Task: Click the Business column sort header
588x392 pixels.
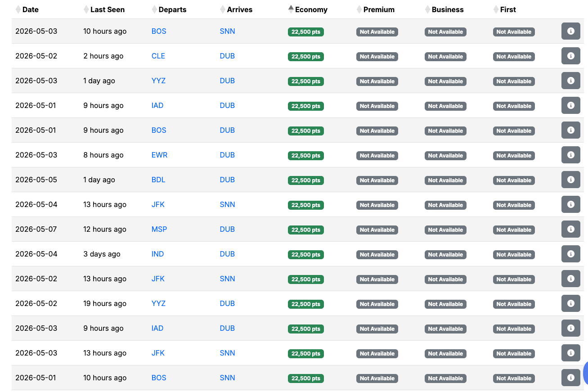Action: click(x=448, y=9)
